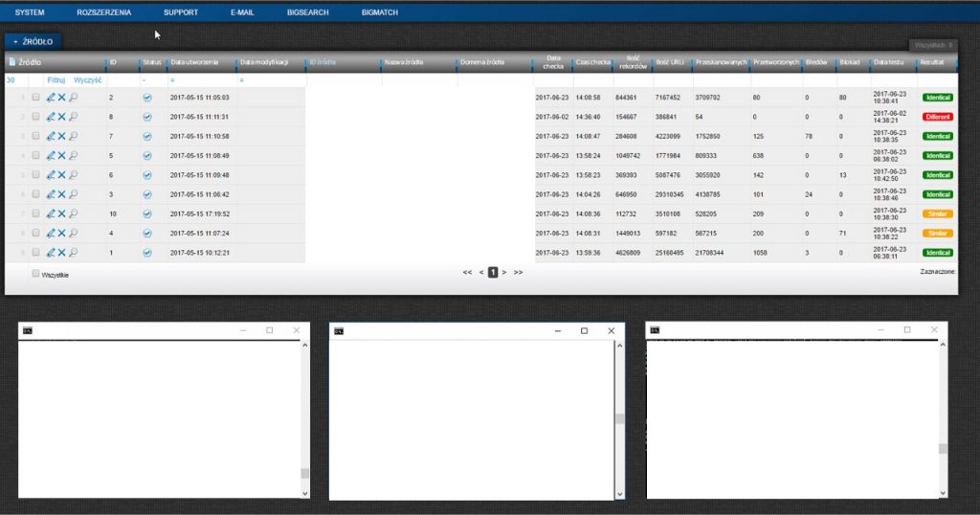Click the document icon beside the Źródło header
Image resolution: width=980 pixels, height=515 pixels.
11,62
